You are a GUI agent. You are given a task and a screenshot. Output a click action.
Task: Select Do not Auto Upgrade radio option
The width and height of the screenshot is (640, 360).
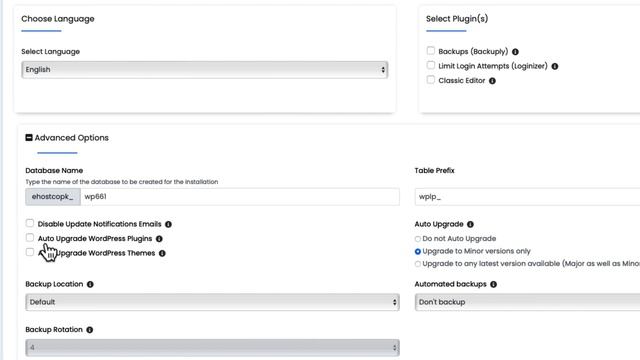(x=418, y=239)
